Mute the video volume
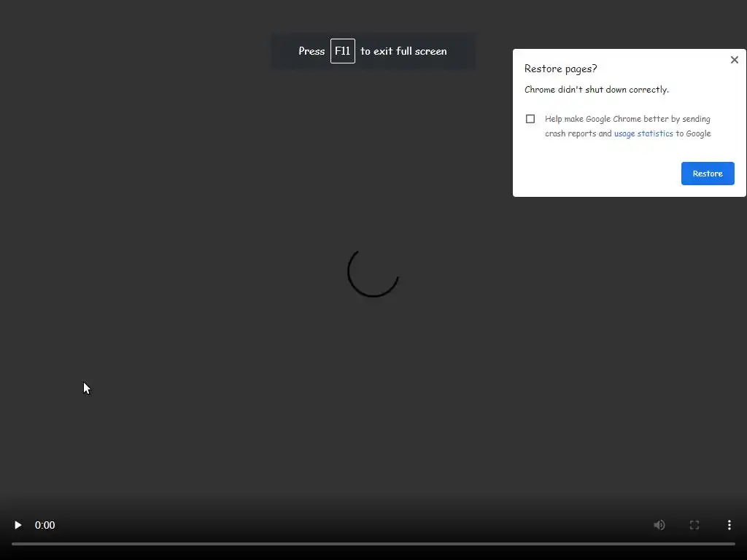Screen dimensions: 747x560 tap(659, 525)
